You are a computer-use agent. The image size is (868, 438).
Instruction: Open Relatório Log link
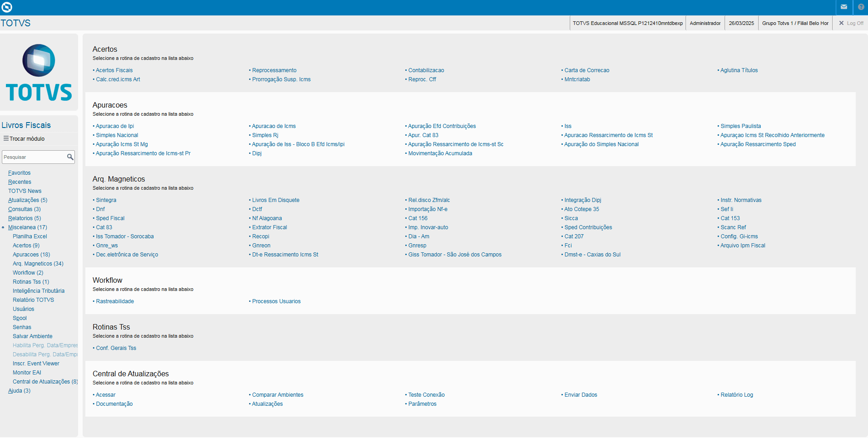[x=737, y=395]
